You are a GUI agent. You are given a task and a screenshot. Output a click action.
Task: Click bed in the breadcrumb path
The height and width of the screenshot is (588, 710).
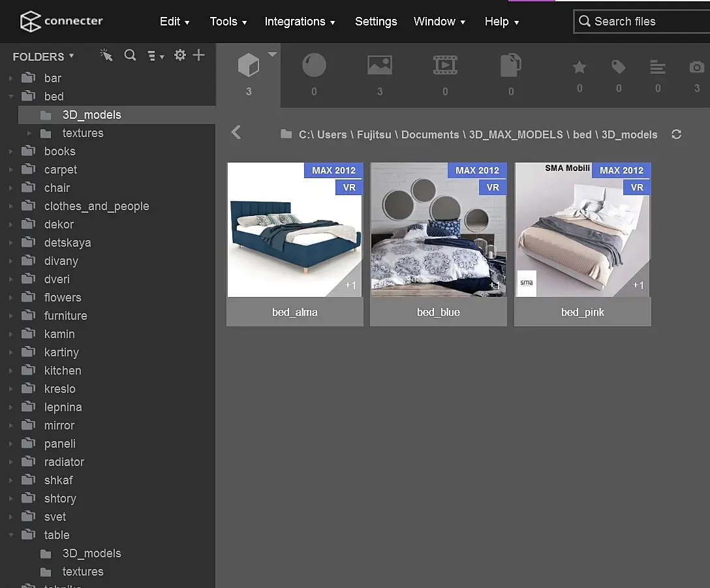(x=582, y=134)
